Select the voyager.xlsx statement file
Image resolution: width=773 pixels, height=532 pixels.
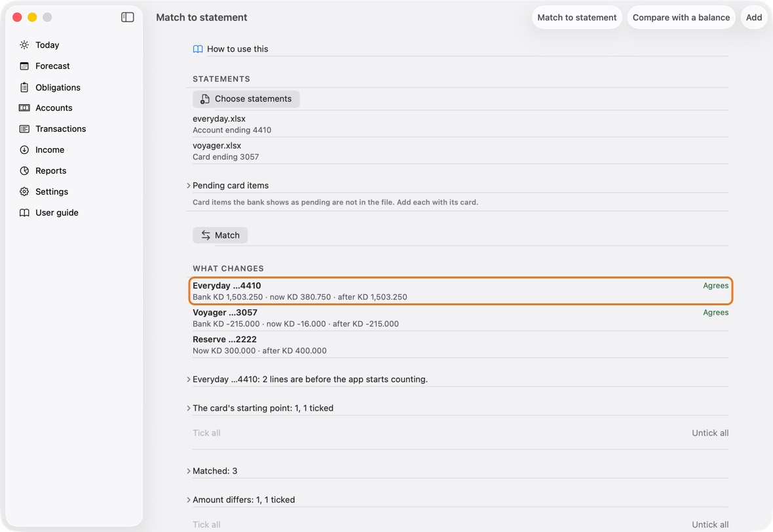(x=461, y=151)
